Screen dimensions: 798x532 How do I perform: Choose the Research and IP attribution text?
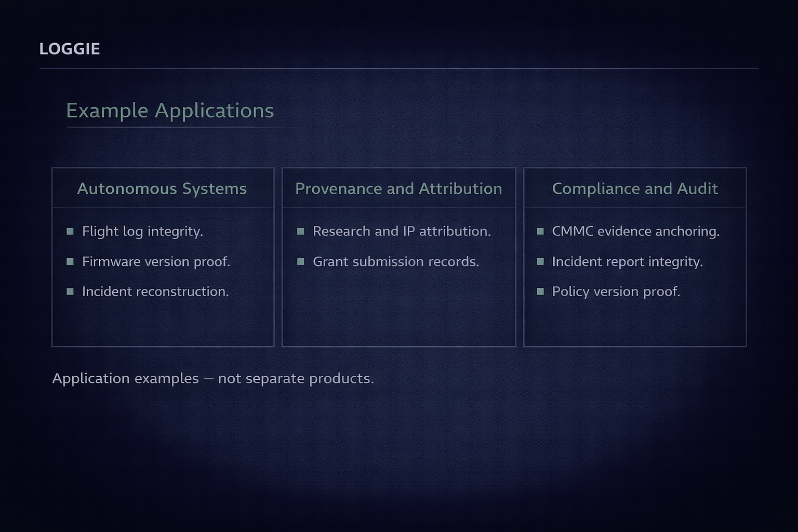(402, 231)
